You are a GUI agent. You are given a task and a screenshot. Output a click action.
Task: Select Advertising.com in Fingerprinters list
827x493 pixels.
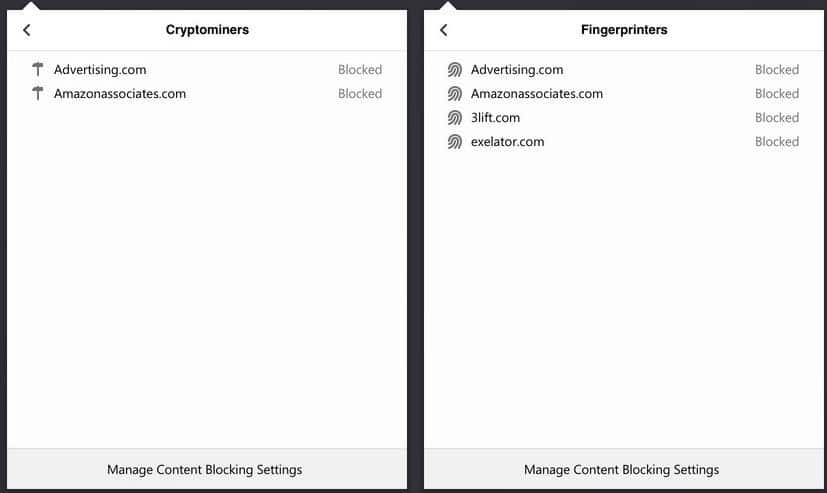coord(623,70)
